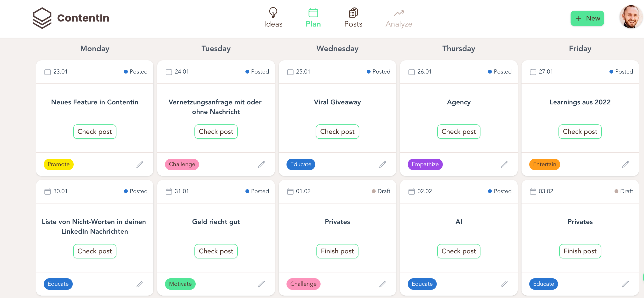Click pencil icon on Viral Giveaway card
Image resolution: width=644 pixels, height=298 pixels.
382,164
